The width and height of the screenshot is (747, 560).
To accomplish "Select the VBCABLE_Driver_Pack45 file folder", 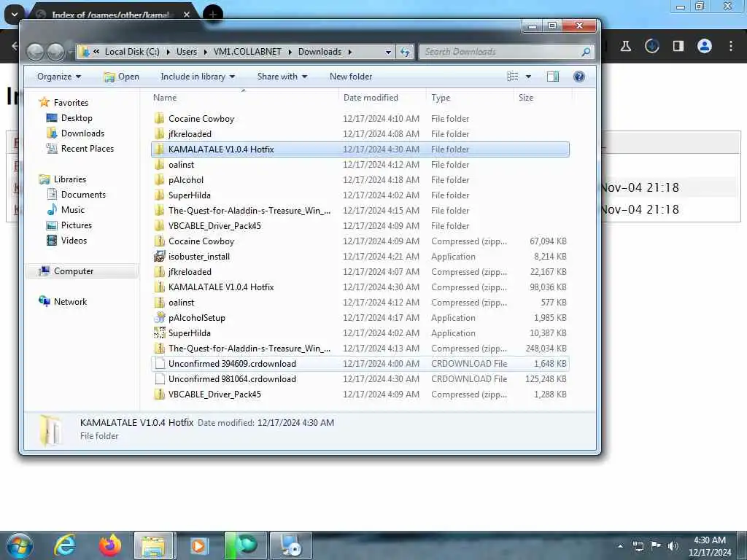I will [x=360, y=226].
